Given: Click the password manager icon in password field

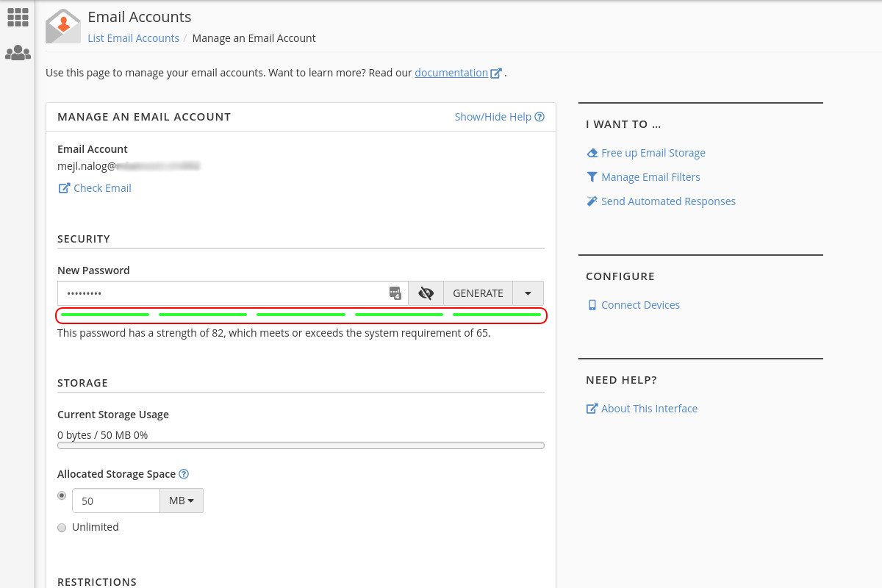Looking at the screenshot, I should coord(395,293).
